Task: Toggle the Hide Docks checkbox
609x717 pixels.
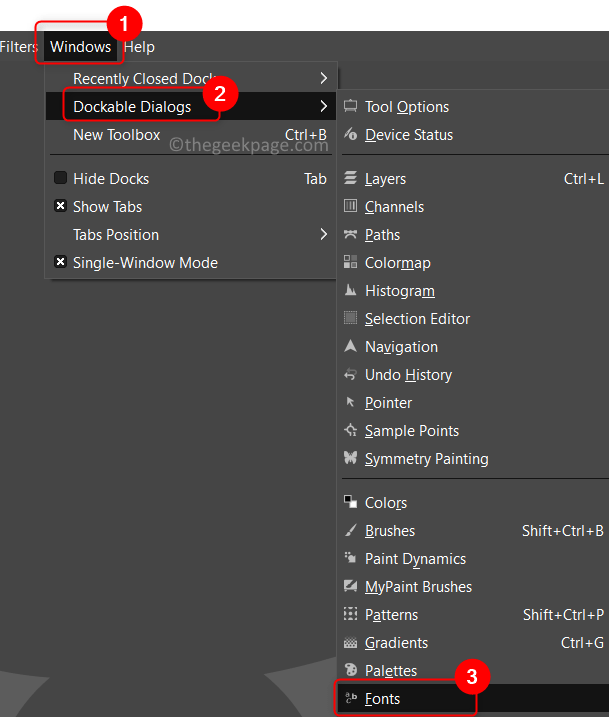Action: point(60,178)
